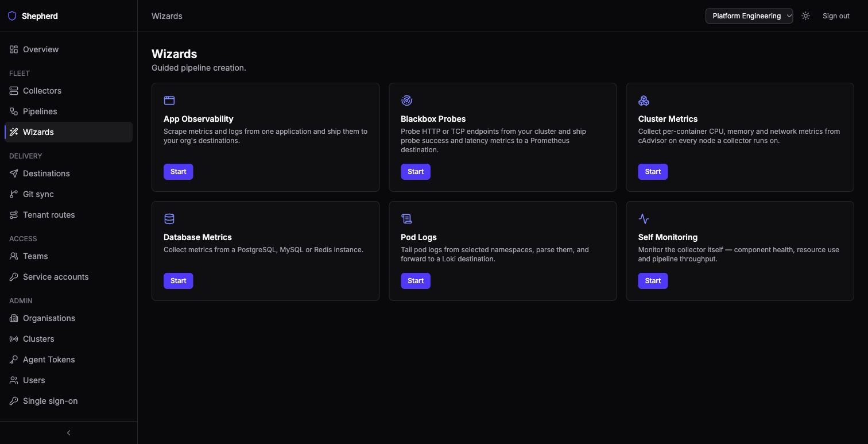Image resolution: width=868 pixels, height=444 pixels.
Task: Click the Tenant routes icon
Action: [14, 215]
